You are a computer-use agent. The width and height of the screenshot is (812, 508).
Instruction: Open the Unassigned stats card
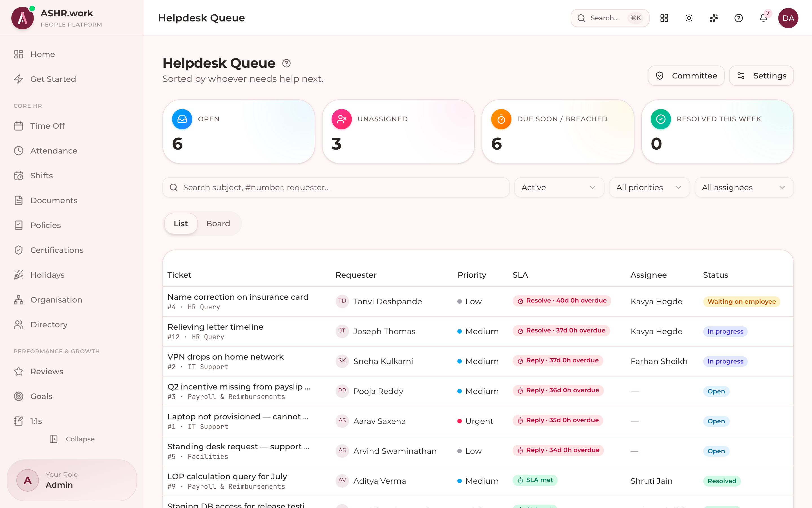point(398,132)
